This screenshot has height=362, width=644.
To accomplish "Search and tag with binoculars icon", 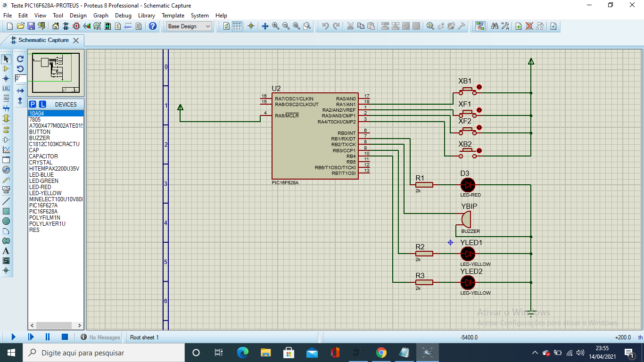I will [495, 26].
